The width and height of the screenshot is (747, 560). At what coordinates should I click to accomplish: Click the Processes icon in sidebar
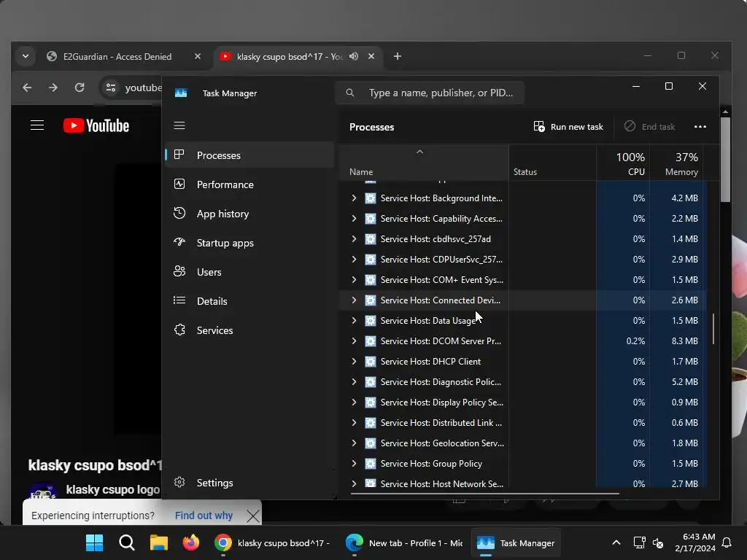point(179,155)
